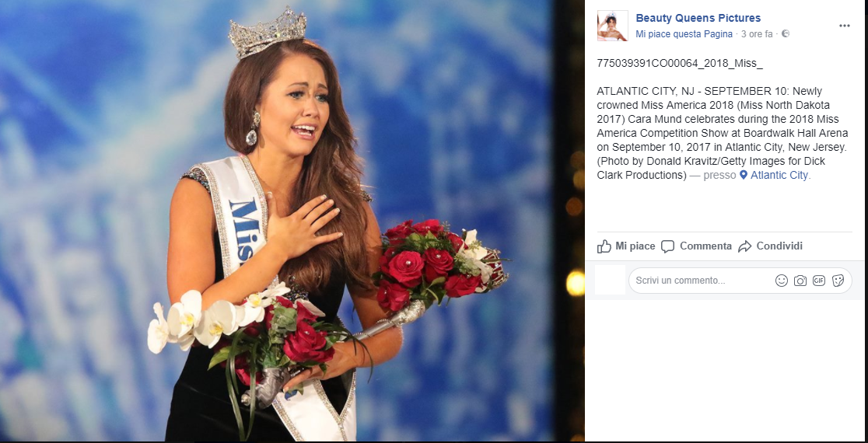868x443 pixels.
Task: Open the emoji smiley picker
Action: pos(782,281)
